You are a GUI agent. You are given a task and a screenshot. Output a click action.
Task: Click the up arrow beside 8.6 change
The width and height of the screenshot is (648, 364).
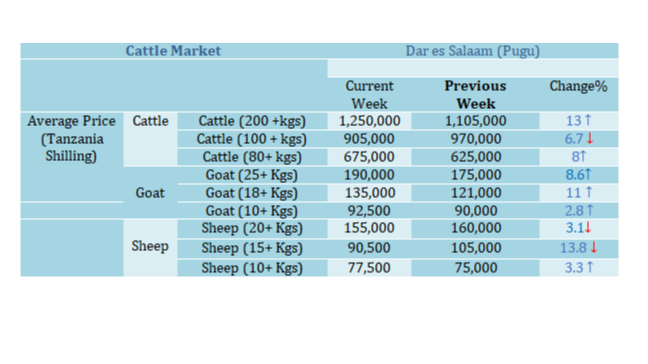588,174
